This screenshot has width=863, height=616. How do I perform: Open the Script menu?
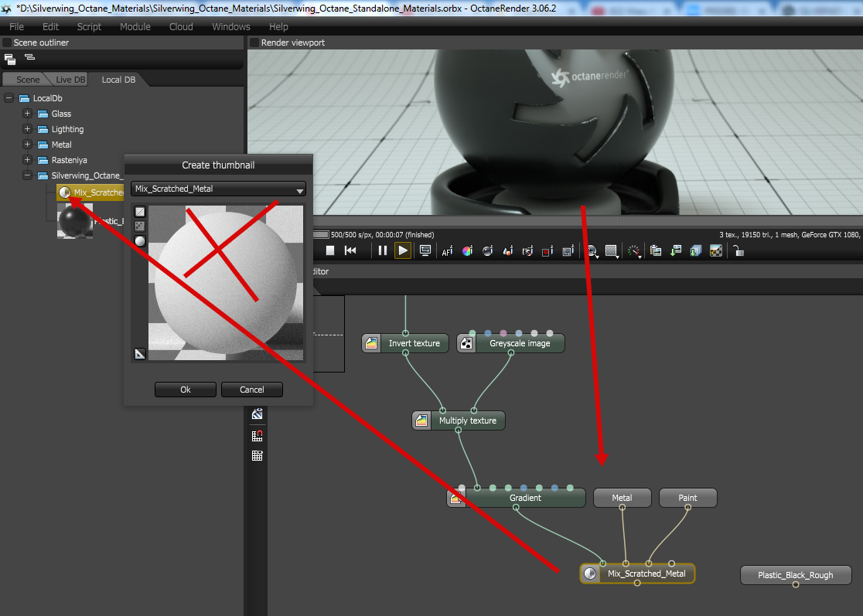[x=89, y=26]
